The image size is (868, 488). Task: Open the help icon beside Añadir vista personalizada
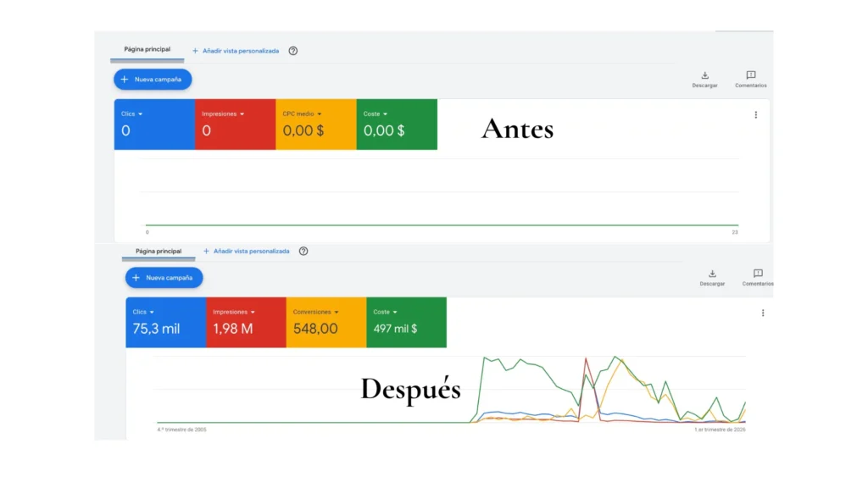coord(292,51)
